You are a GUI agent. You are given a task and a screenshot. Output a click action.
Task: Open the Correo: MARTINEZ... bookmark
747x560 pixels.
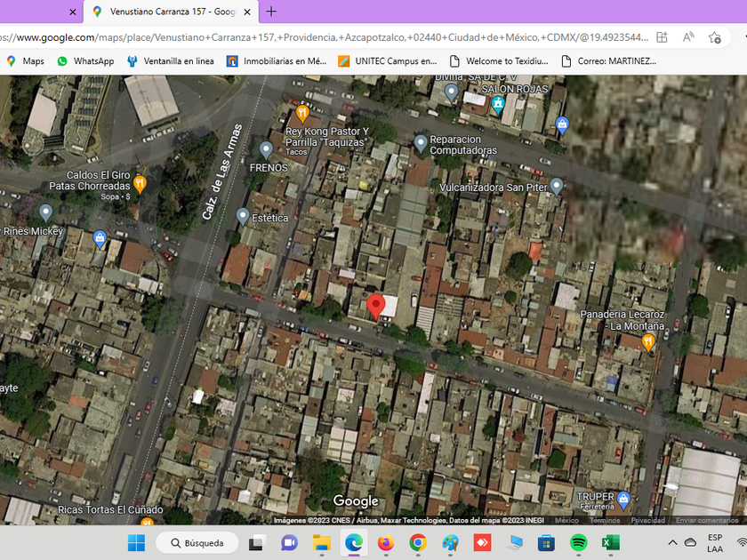(609, 61)
